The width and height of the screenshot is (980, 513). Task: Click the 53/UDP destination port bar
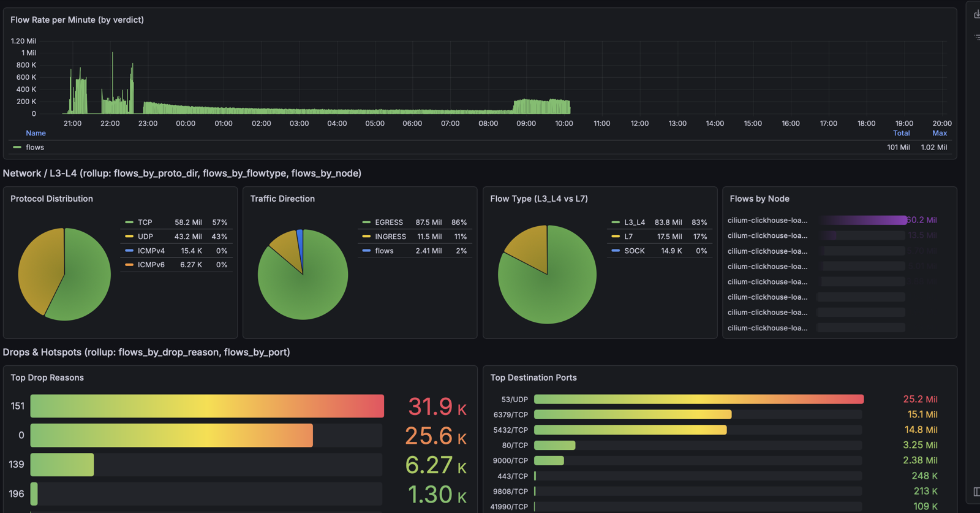click(699, 399)
